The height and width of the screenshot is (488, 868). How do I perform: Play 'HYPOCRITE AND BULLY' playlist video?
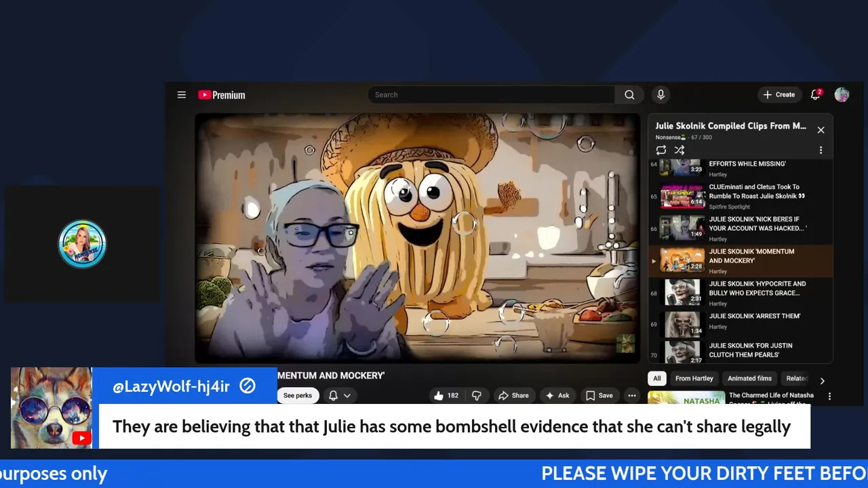tap(741, 293)
